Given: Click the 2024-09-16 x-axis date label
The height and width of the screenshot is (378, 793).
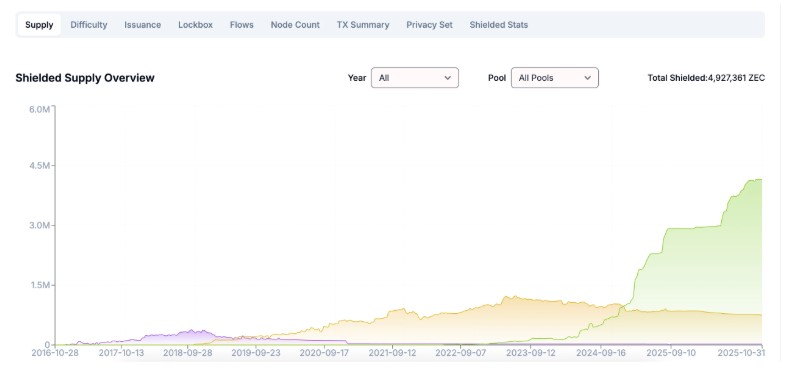Looking at the screenshot, I should [601, 353].
